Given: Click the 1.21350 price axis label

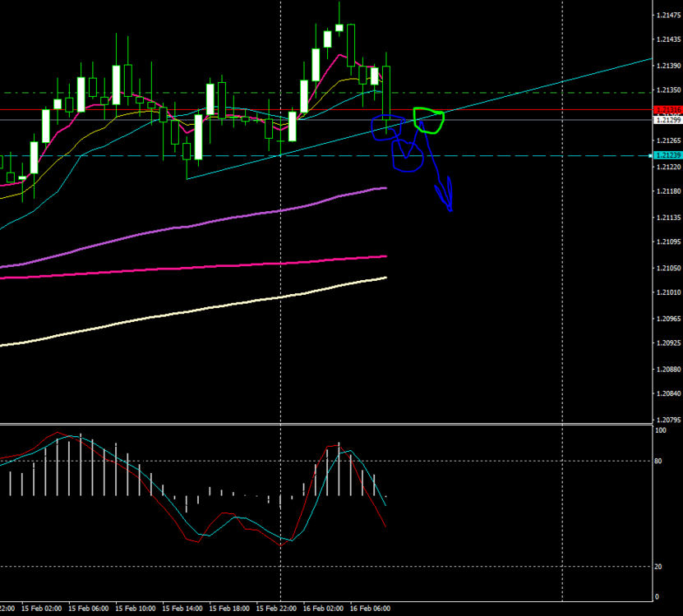Looking at the screenshot, I should pyautogui.click(x=669, y=90).
